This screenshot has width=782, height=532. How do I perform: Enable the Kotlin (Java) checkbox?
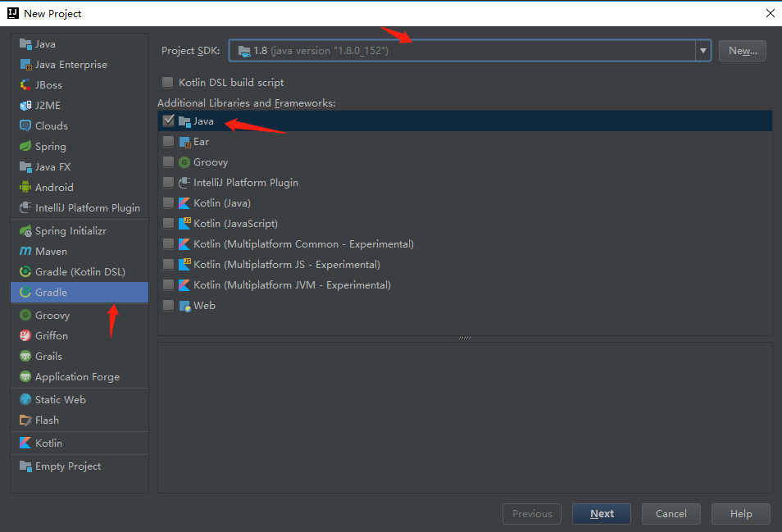[169, 203]
